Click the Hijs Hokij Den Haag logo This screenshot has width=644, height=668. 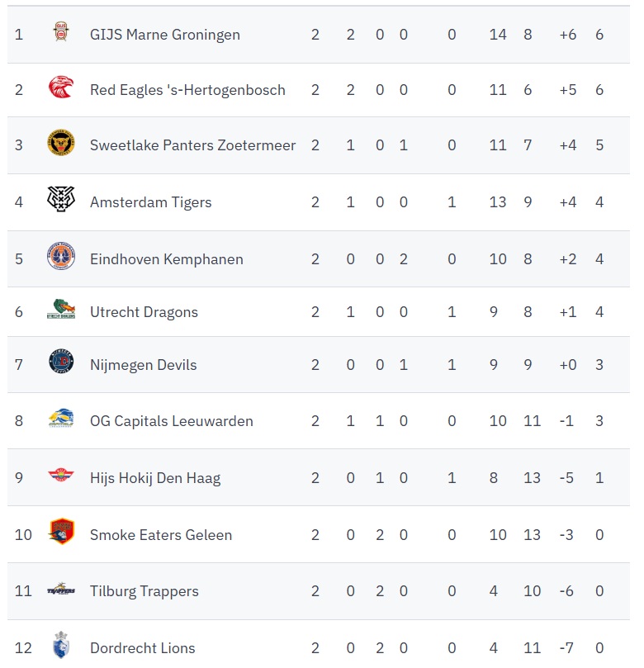pos(60,476)
